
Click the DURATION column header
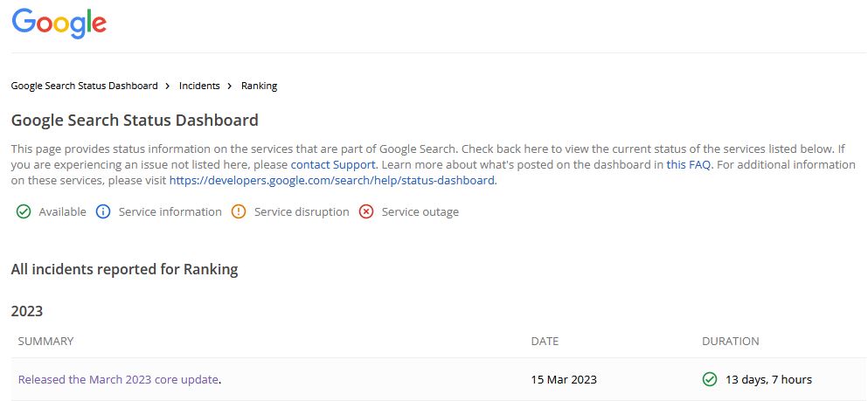pyautogui.click(x=730, y=341)
